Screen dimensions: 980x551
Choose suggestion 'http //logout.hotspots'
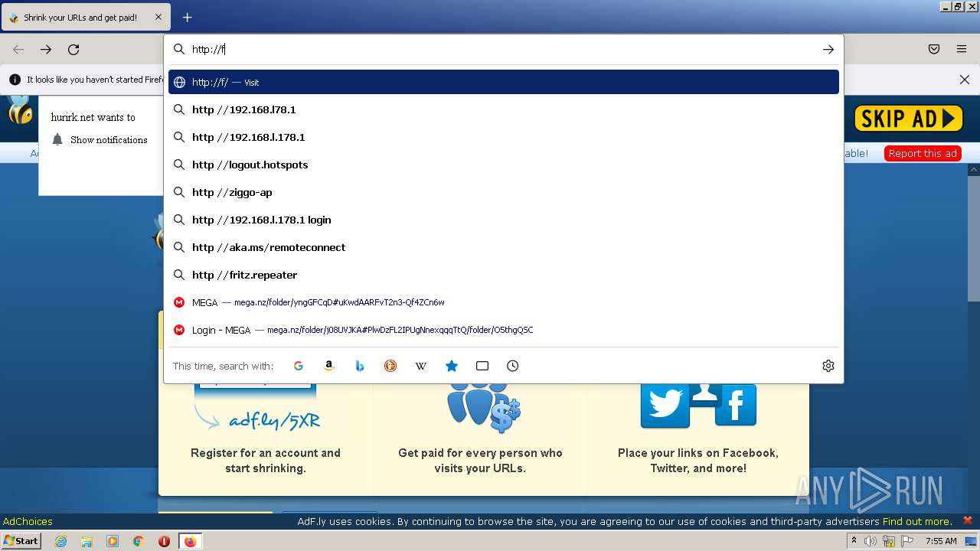pyautogui.click(x=504, y=165)
